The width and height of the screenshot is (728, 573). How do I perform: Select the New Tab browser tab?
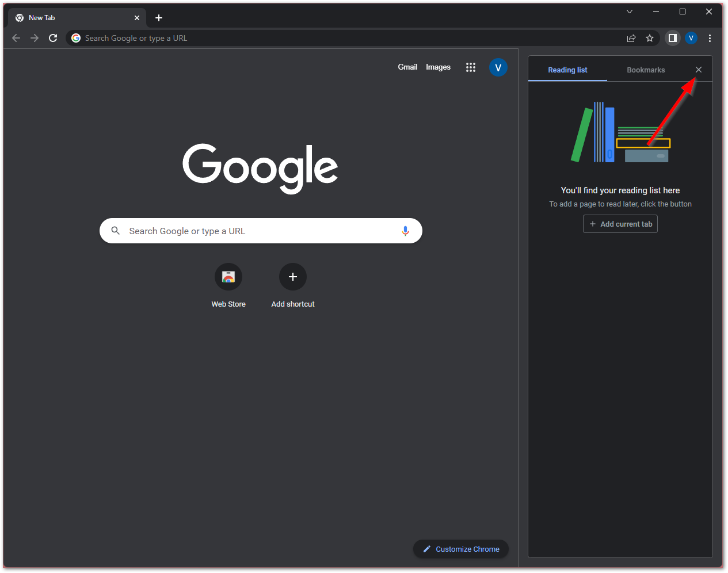pyautogui.click(x=77, y=18)
